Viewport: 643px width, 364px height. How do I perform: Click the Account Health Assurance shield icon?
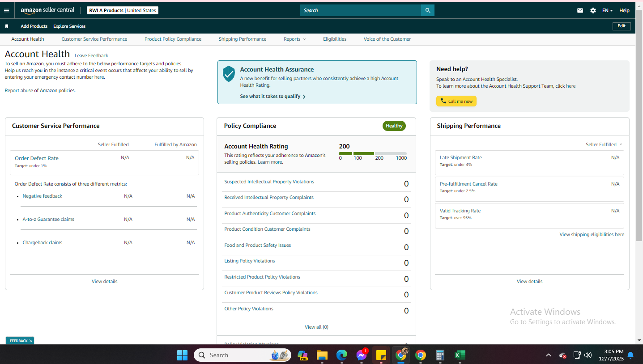pyautogui.click(x=229, y=73)
